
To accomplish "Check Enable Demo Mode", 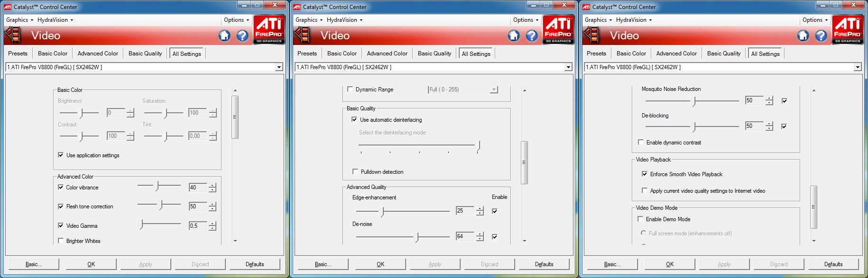I will [x=640, y=219].
